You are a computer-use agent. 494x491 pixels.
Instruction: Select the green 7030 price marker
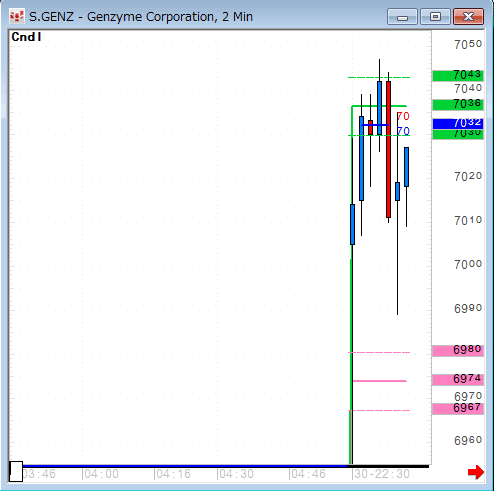pyautogui.click(x=458, y=134)
